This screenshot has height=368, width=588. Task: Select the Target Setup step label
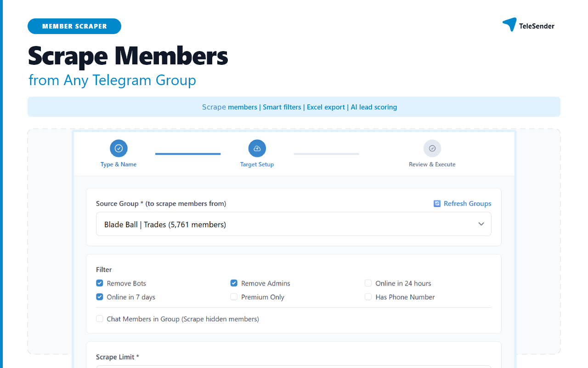click(257, 164)
